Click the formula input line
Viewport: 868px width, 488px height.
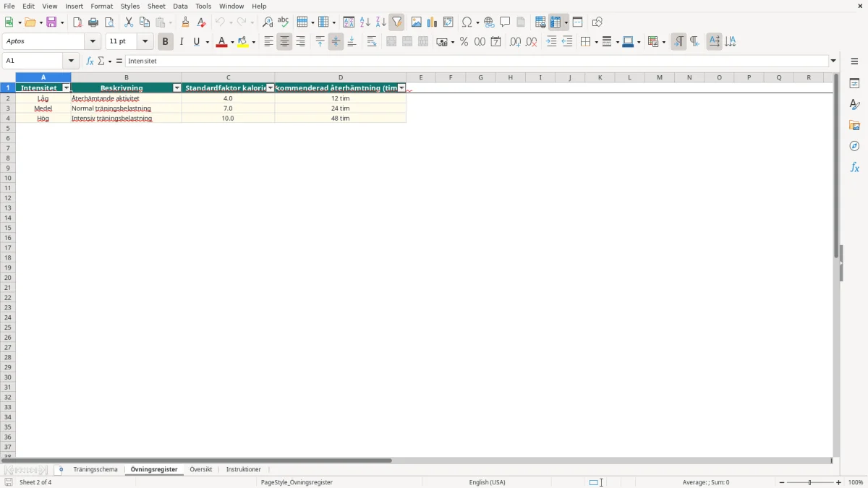[x=477, y=61]
